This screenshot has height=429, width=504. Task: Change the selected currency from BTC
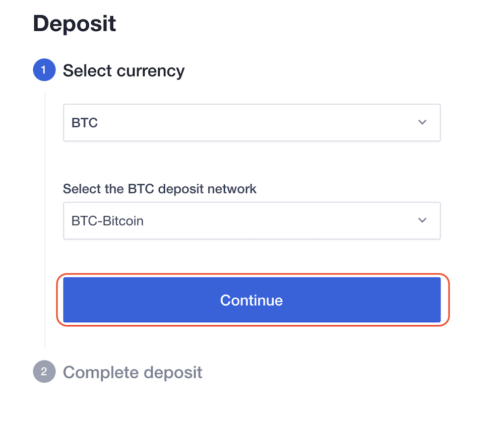click(251, 122)
